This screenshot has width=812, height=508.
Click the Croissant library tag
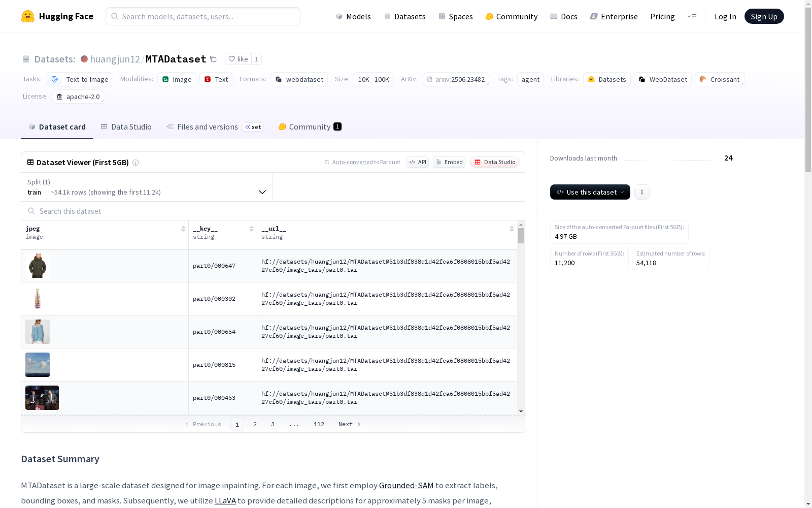point(720,79)
